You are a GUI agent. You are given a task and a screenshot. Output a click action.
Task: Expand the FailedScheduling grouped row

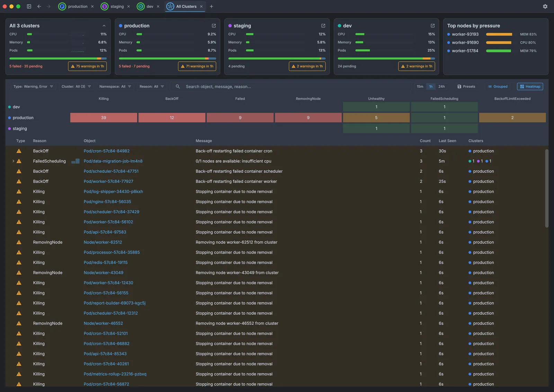pos(13,161)
